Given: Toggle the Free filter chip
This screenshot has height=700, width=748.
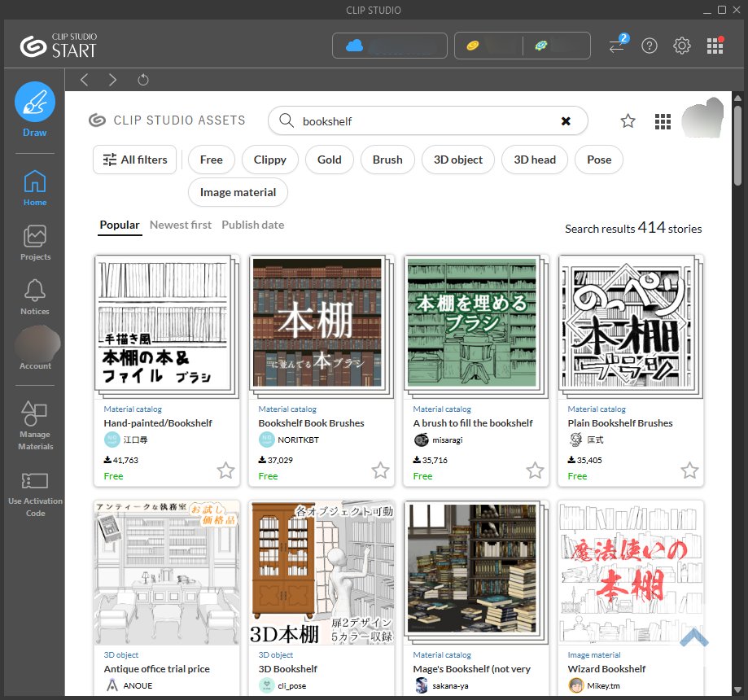Looking at the screenshot, I should click(212, 160).
